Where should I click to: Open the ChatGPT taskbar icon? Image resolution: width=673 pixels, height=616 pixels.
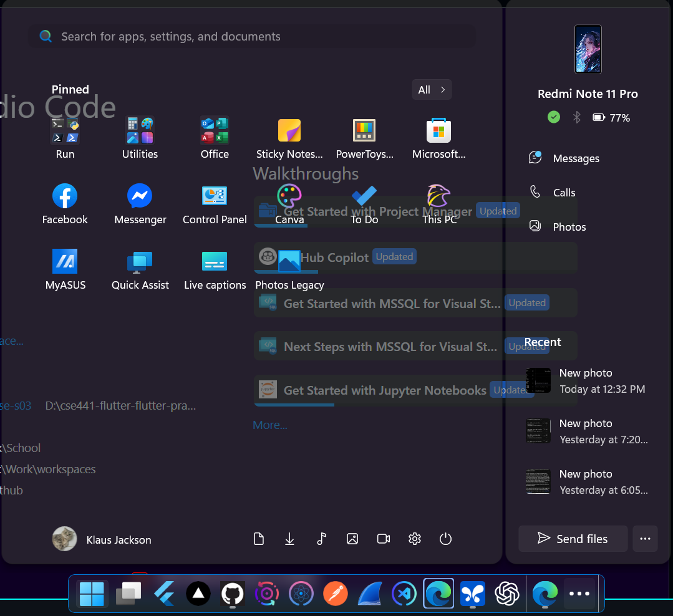pos(507,594)
